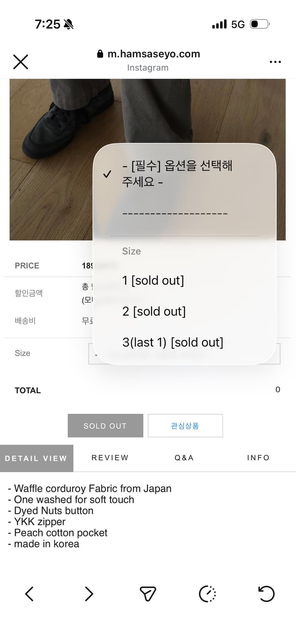Choose Size 2 sold out option
This screenshot has width=296, height=644.
153,311
